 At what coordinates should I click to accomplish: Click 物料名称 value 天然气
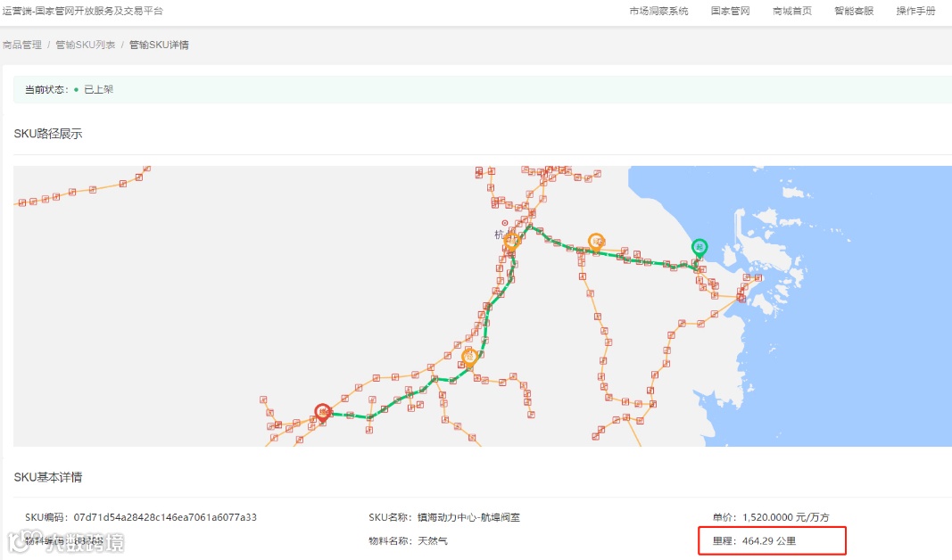coord(433,541)
